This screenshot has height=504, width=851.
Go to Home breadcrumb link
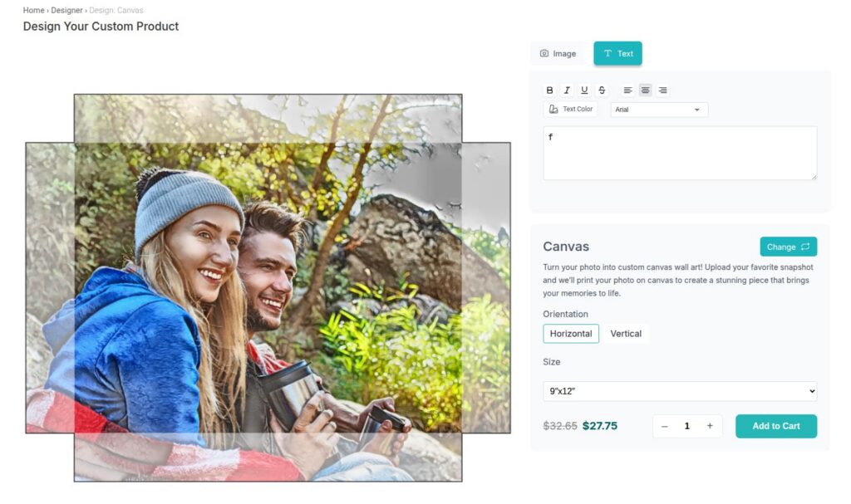point(33,10)
